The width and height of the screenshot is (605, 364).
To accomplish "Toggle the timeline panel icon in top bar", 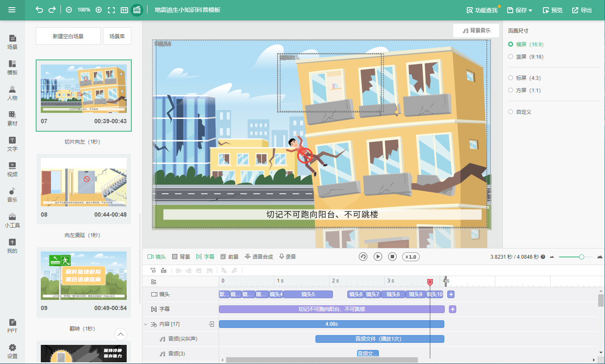I will tap(137, 10).
